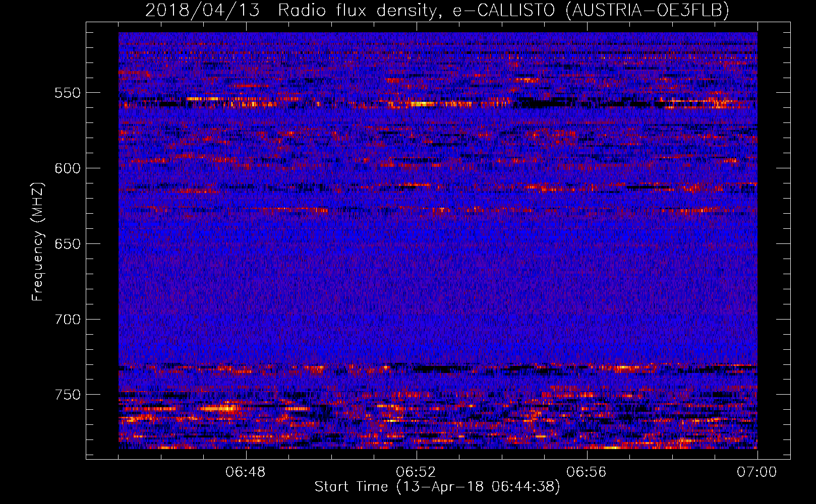Screen dimensions: 816x504
Task: Click the "Start Time (13-Apr-18 06:44:38)" label
Action: click(437, 487)
